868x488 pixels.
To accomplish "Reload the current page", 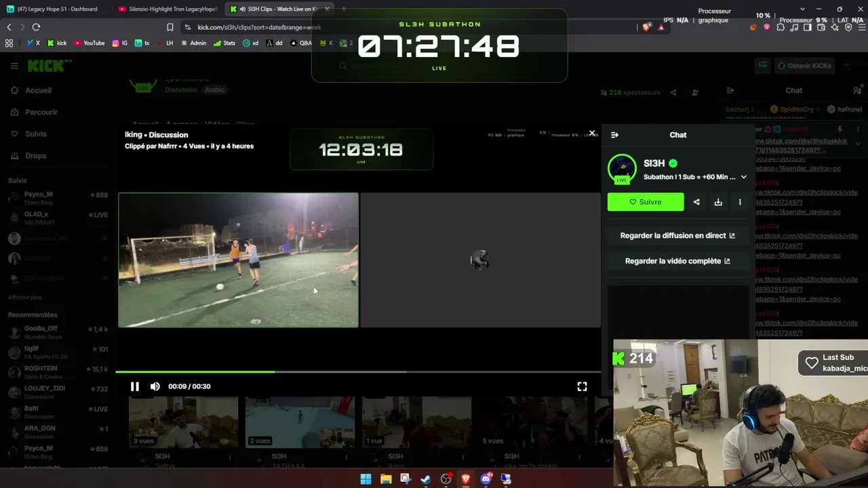I will point(36,27).
